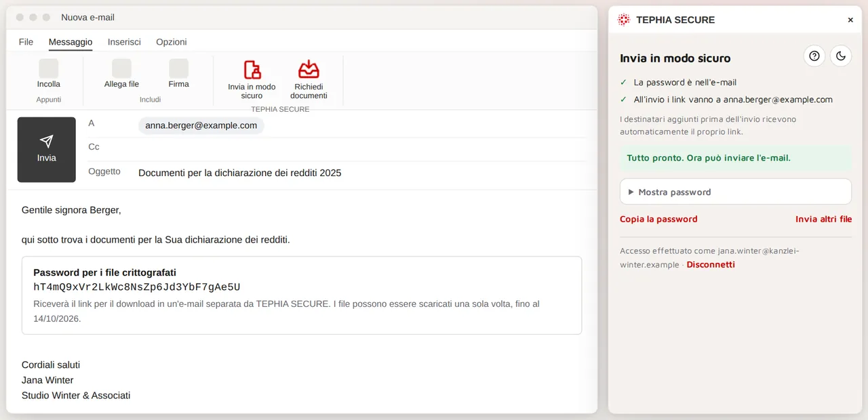Open the Inserisci tab
Viewport: 868px width, 420px height.
click(x=124, y=42)
